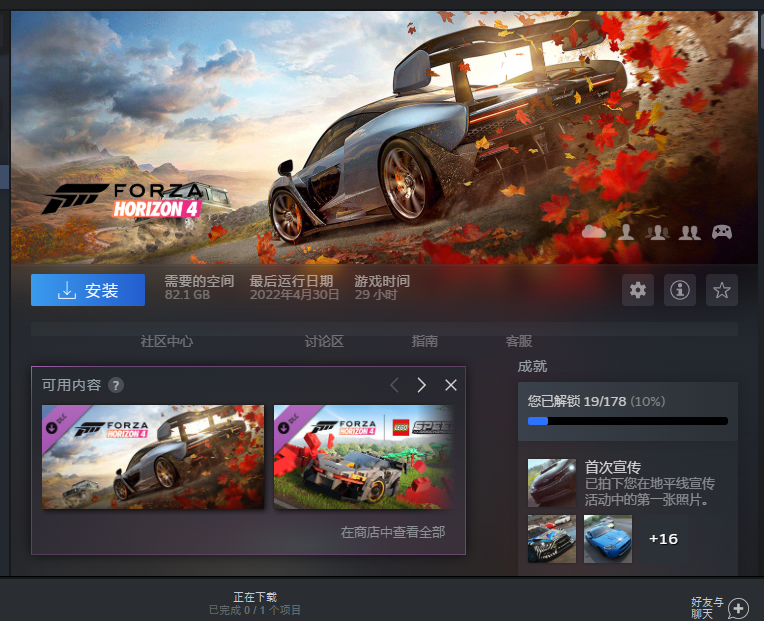
Task: Click the Forza Horizon 4 logo
Action: [123, 199]
